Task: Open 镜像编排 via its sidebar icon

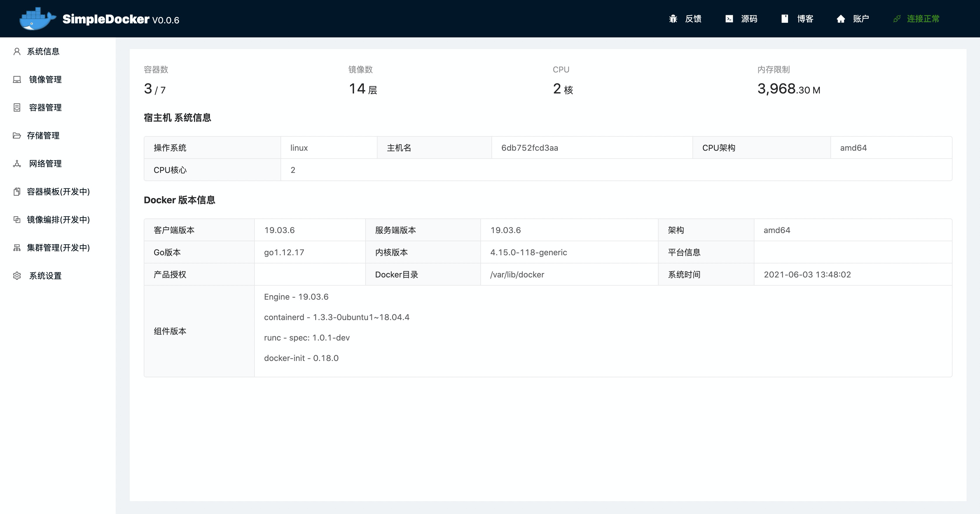Action: click(x=17, y=220)
